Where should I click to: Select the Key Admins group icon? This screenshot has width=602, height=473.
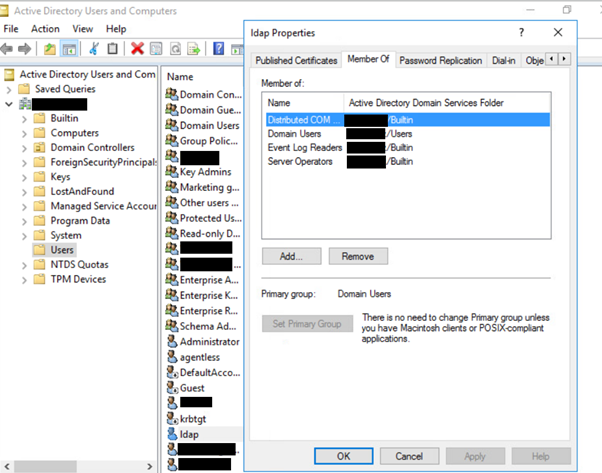click(x=172, y=171)
